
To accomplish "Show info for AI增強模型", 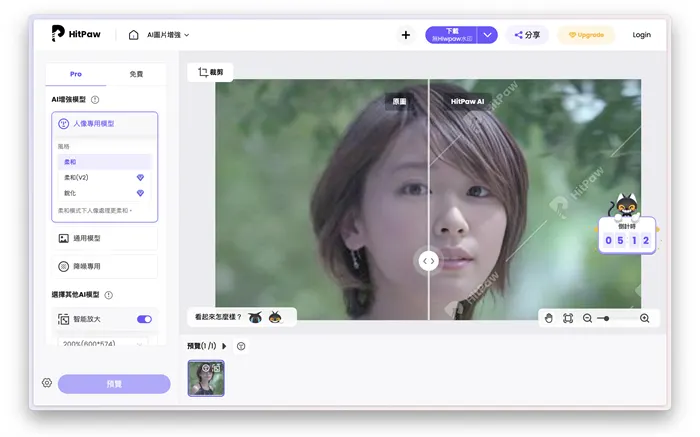I will click(95, 100).
